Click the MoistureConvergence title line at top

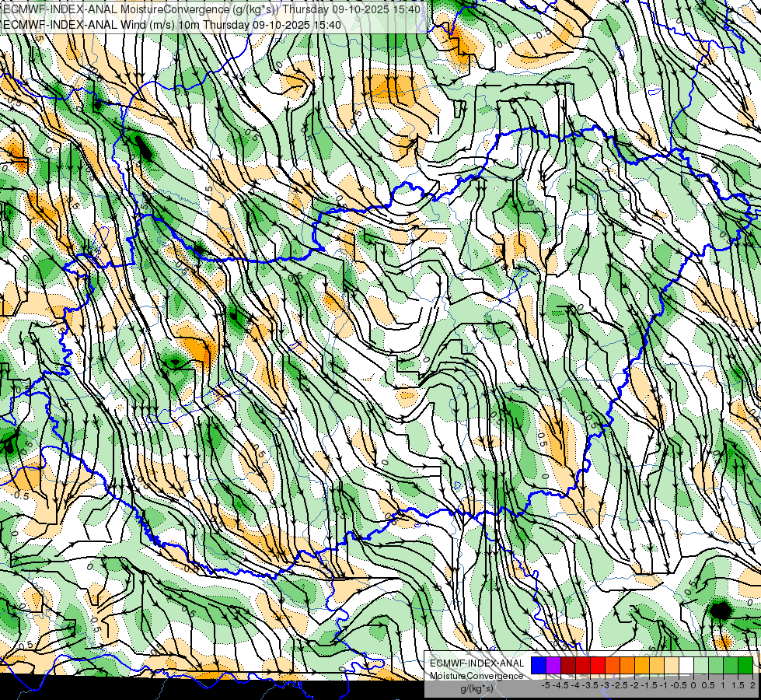211,9
